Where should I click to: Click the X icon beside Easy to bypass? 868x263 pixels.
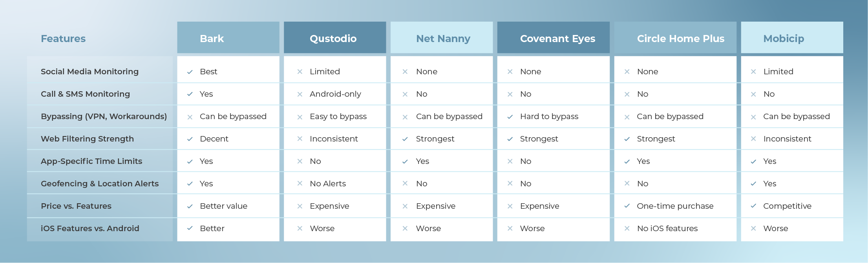(x=300, y=117)
